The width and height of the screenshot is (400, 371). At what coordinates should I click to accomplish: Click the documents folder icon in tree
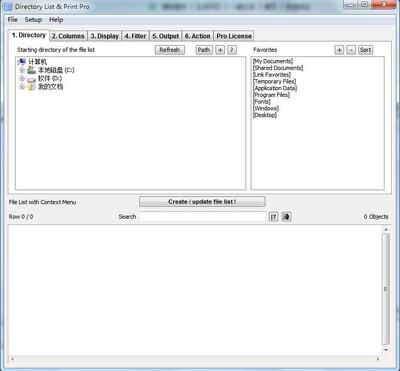[x=31, y=87]
